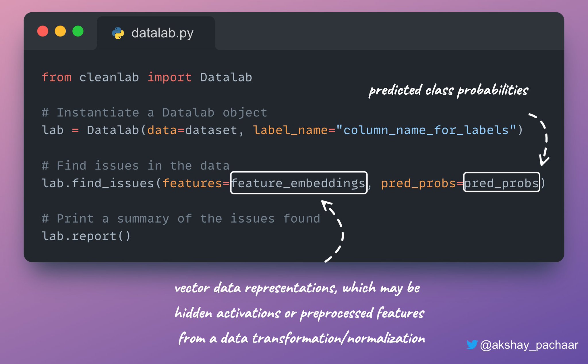Click the label_name parameter keyword
The height and width of the screenshot is (364, 588).
pos(290,130)
